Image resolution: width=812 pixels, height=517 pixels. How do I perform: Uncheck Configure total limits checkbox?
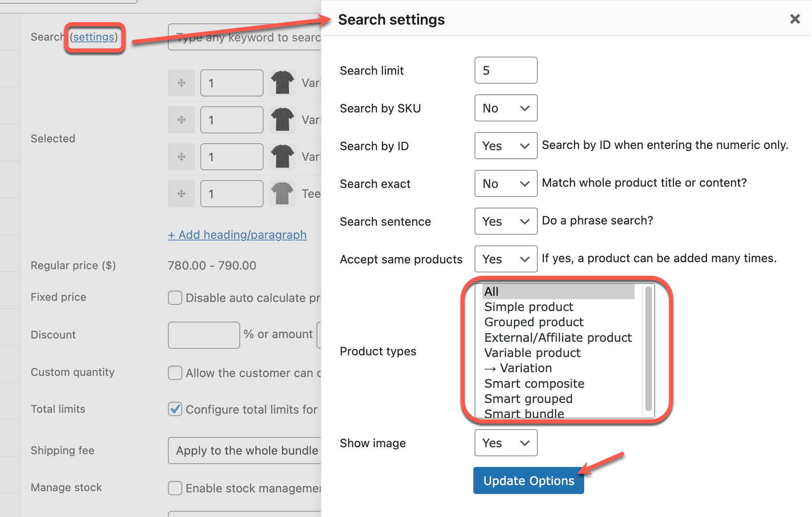pyautogui.click(x=175, y=409)
